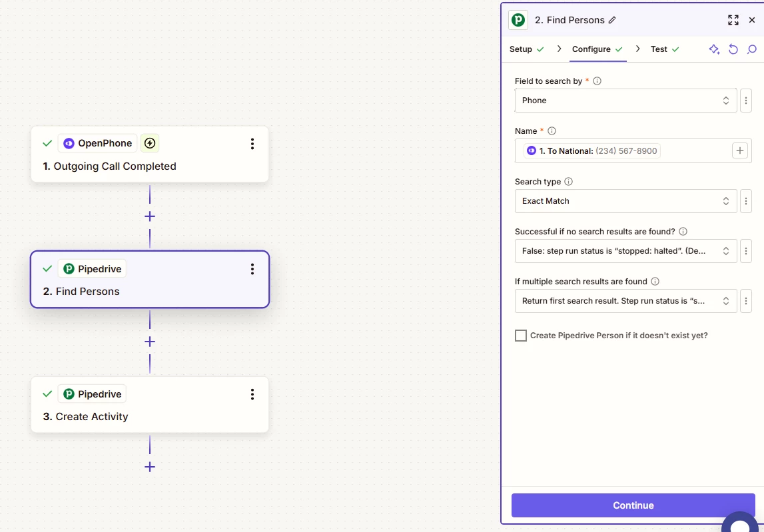Click the instant trigger lightning bolt icon
The image size is (764, 532).
(150, 143)
